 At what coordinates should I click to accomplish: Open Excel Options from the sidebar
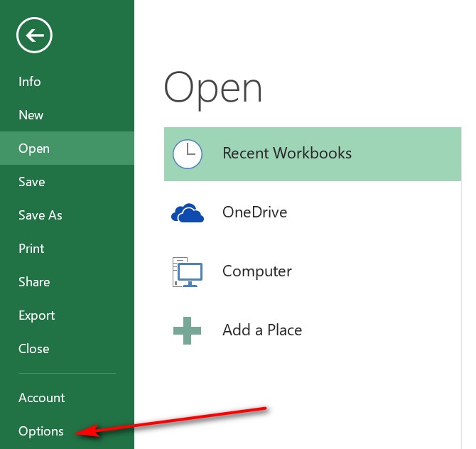point(41,431)
